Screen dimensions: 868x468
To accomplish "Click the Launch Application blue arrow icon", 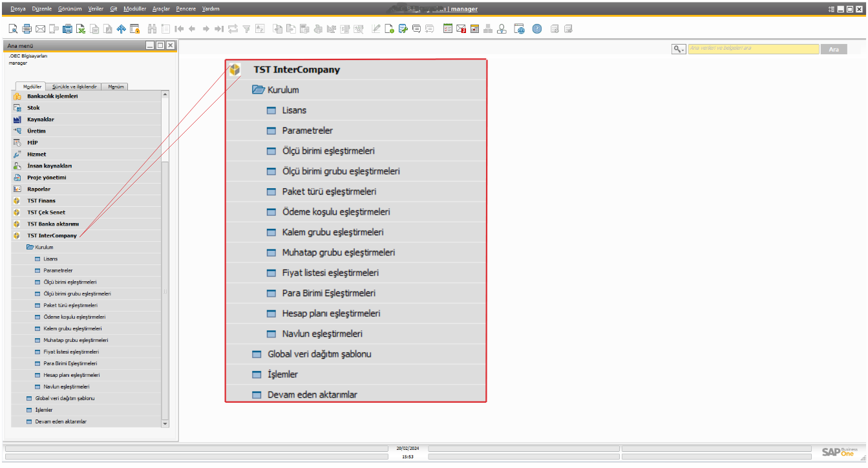I will pyautogui.click(x=121, y=29).
